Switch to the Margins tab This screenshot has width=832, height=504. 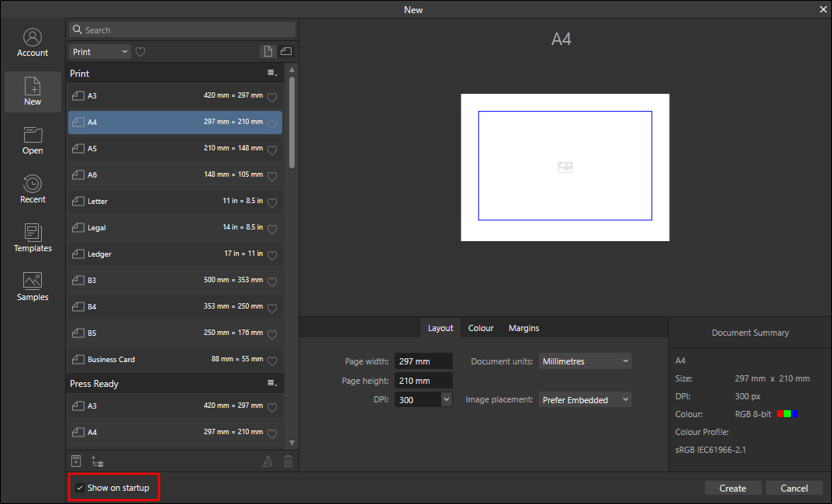(523, 328)
